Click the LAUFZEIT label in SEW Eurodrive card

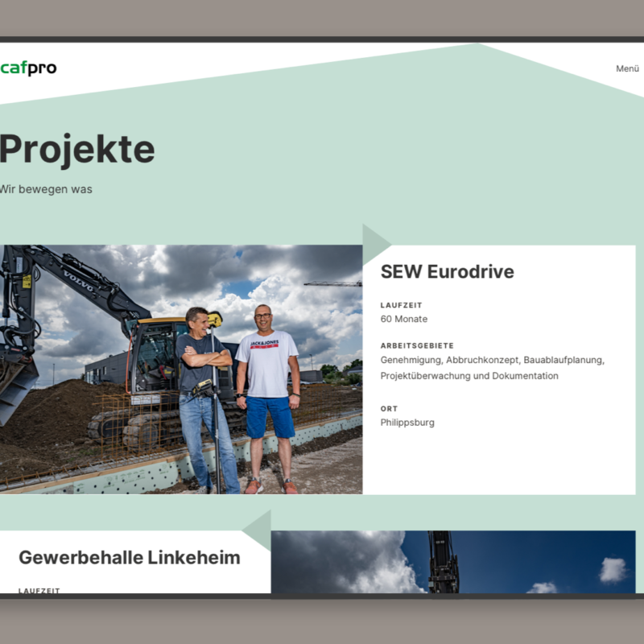(x=401, y=305)
